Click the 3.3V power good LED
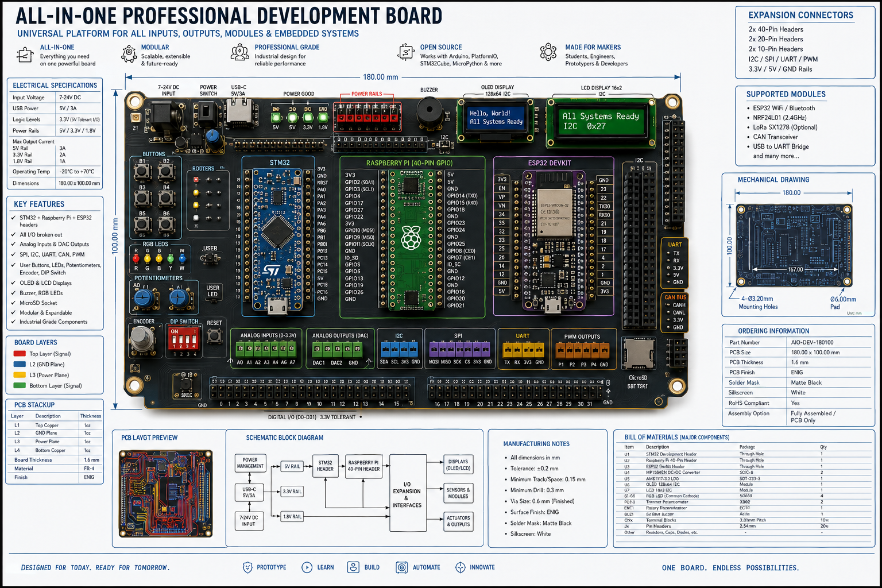Viewport: 882px width, 588px height. (308, 118)
